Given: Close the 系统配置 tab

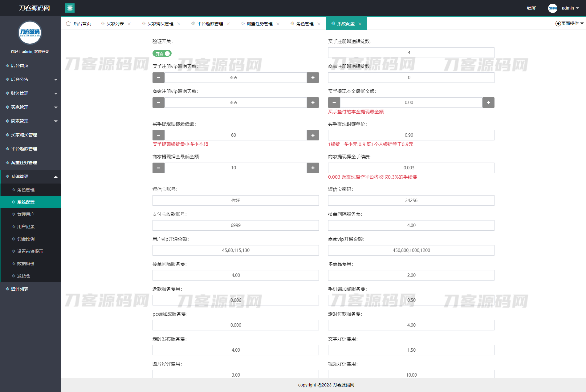Looking at the screenshot, I should click(360, 24).
